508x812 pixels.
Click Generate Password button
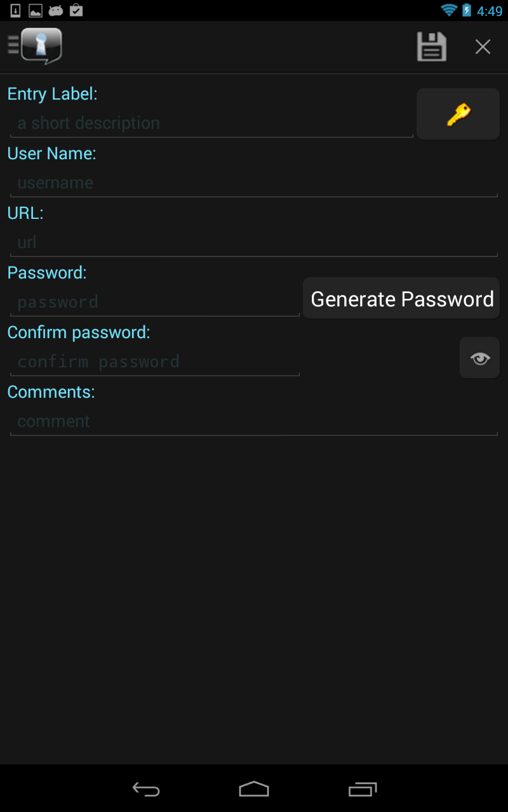(401, 299)
